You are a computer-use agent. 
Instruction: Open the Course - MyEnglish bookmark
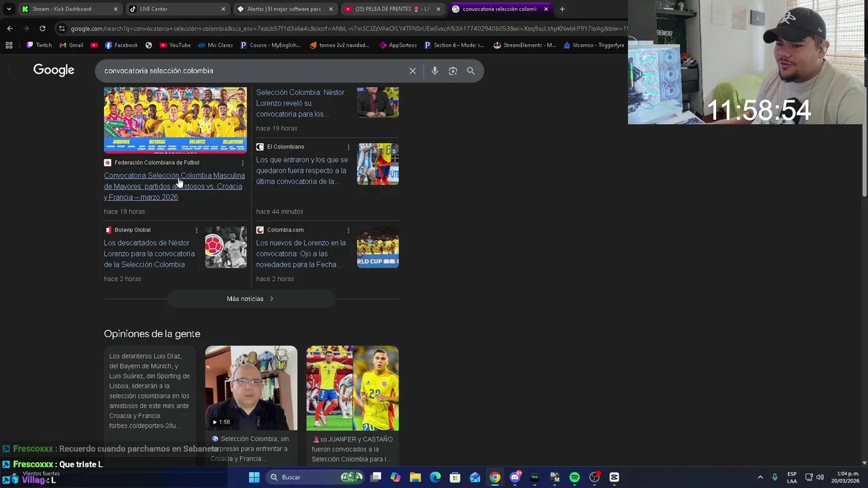tap(270, 45)
